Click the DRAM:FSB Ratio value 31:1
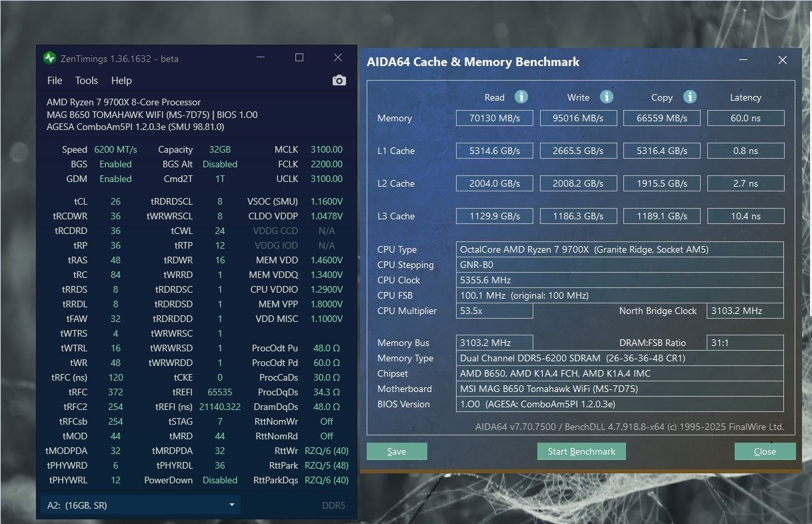The width and height of the screenshot is (812, 524). 745,343
